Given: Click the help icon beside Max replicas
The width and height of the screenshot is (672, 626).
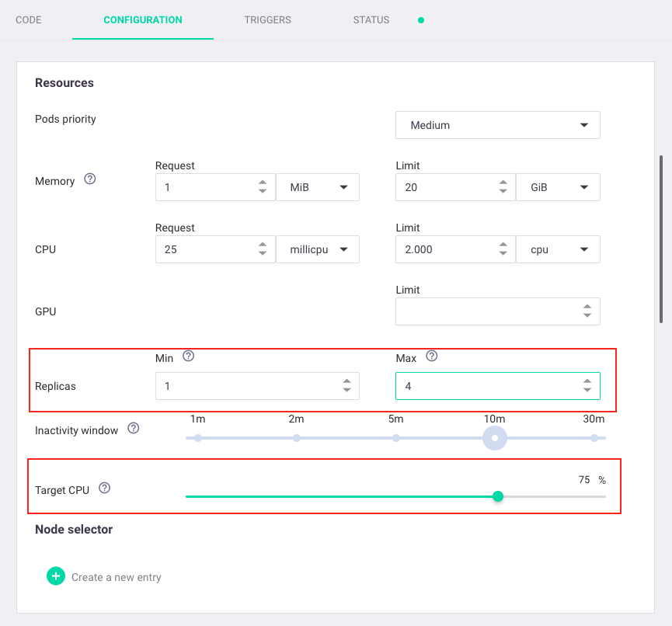Looking at the screenshot, I should click(x=431, y=355).
